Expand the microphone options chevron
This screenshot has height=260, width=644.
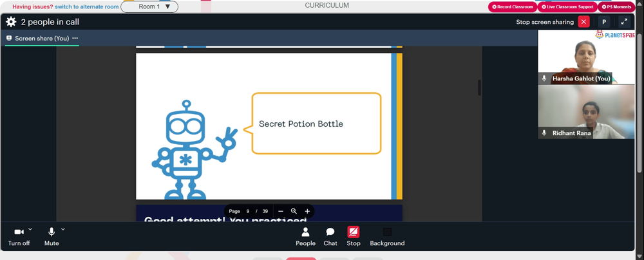click(x=63, y=229)
